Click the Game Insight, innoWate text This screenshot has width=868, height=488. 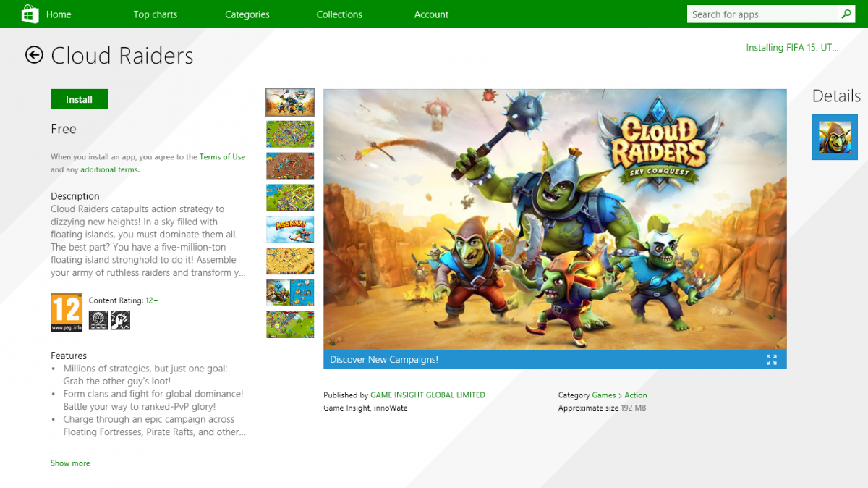(367, 408)
